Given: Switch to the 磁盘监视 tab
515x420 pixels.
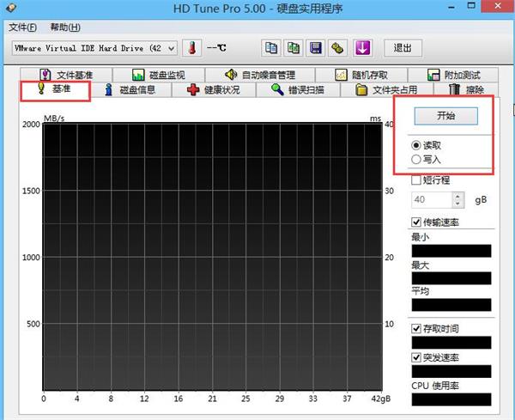Looking at the screenshot, I should (x=159, y=75).
